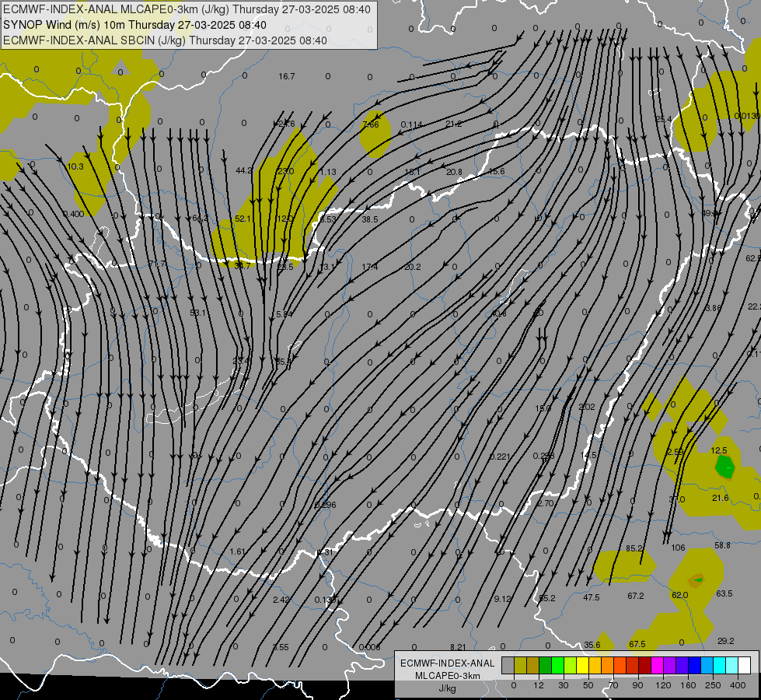761x700 pixels.
Task: Click the legend tick label 250
Action: pyautogui.click(x=713, y=685)
